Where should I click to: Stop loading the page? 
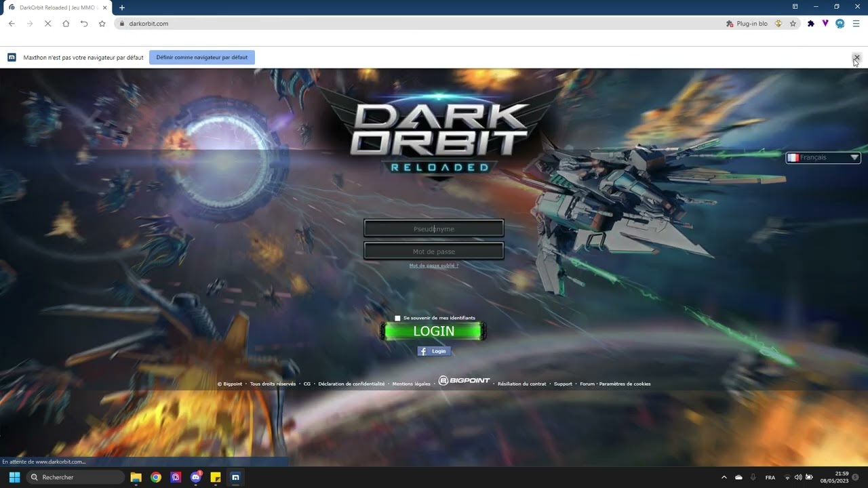(47, 24)
